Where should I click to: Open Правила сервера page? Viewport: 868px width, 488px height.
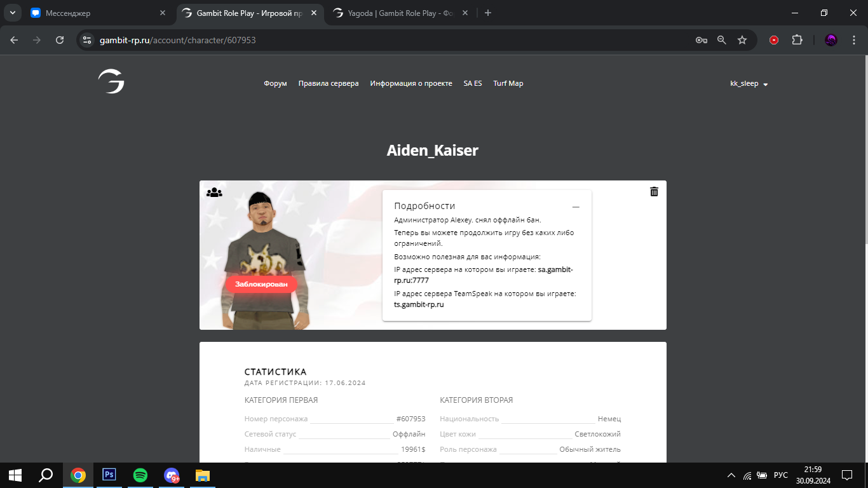tap(329, 84)
